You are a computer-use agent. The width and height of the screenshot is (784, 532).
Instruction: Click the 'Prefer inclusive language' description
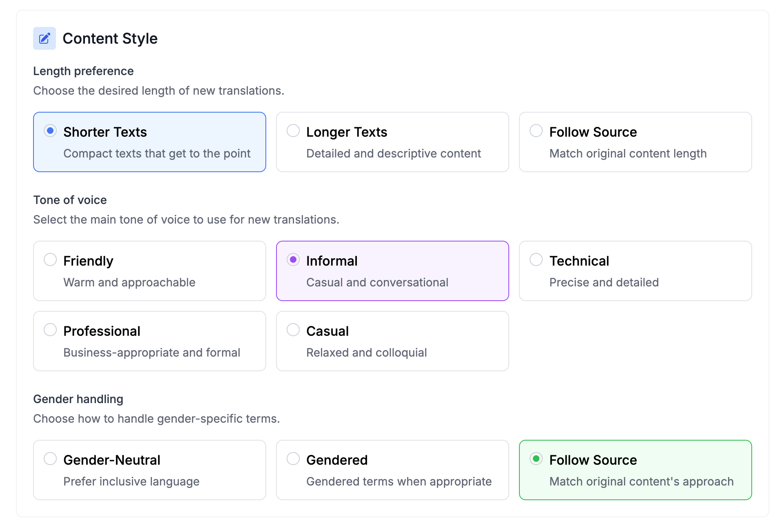pyautogui.click(x=131, y=481)
